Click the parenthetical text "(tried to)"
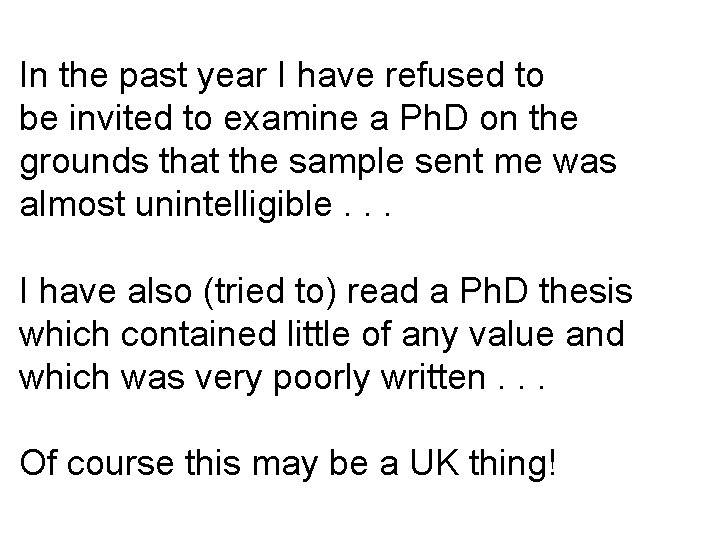Viewport: 720px width, 540px height. [x=270, y=292]
